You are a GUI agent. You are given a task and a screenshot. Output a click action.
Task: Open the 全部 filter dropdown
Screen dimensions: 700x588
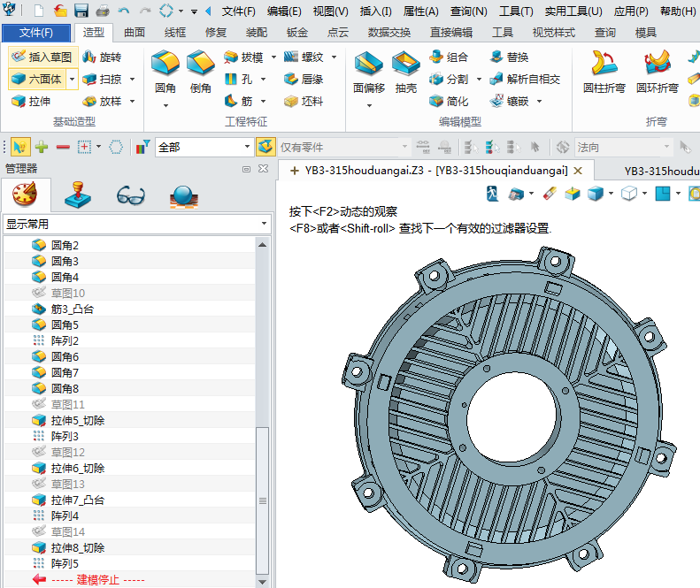coord(248,148)
